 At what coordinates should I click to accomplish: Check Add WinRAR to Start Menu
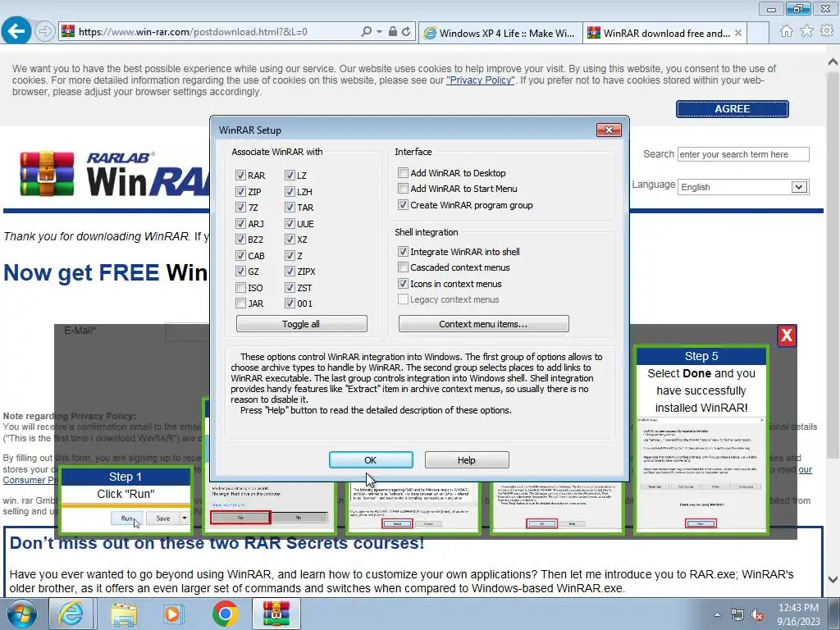coord(403,188)
